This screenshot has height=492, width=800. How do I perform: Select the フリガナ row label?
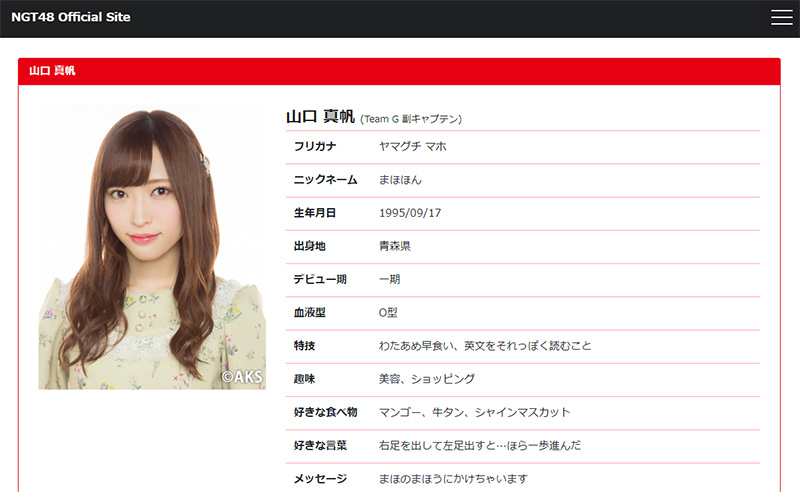tap(315, 147)
